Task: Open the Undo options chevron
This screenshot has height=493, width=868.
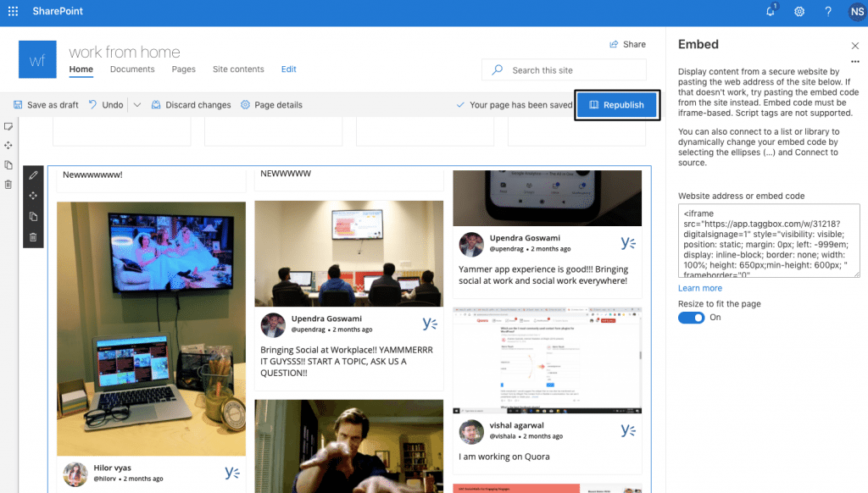Action: click(x=136, y=104)
